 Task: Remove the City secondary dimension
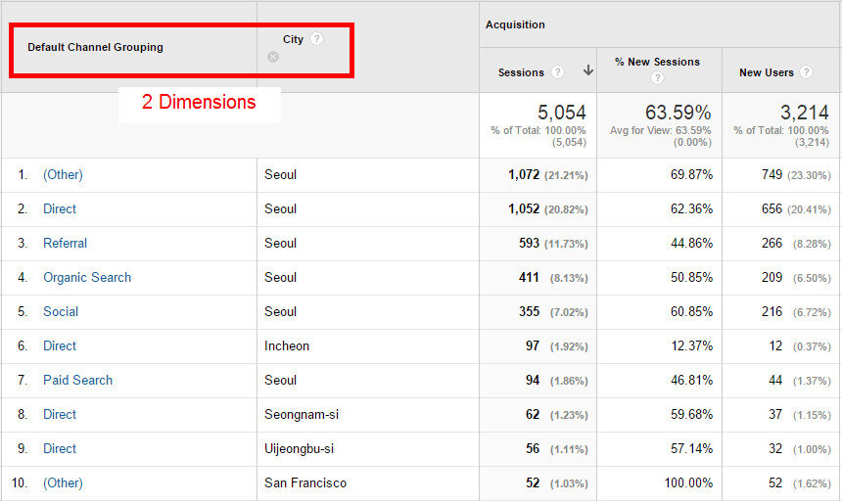coord(273,57)
